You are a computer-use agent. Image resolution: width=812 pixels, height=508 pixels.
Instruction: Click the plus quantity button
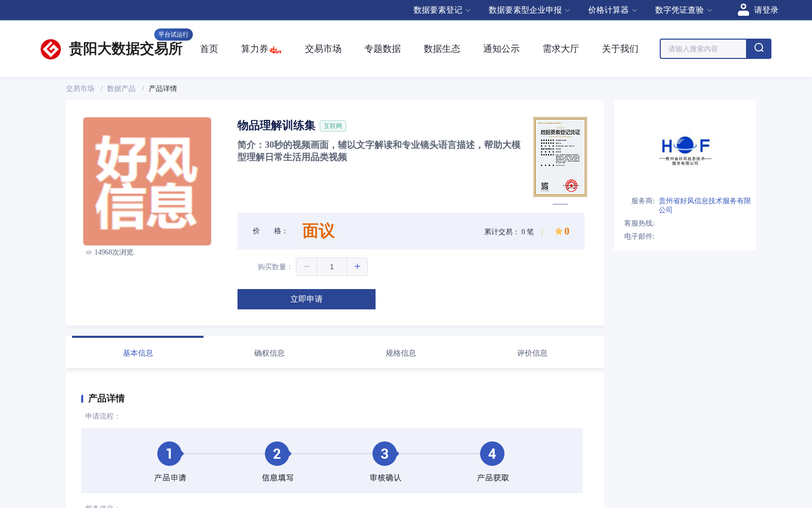coord(357,267)
